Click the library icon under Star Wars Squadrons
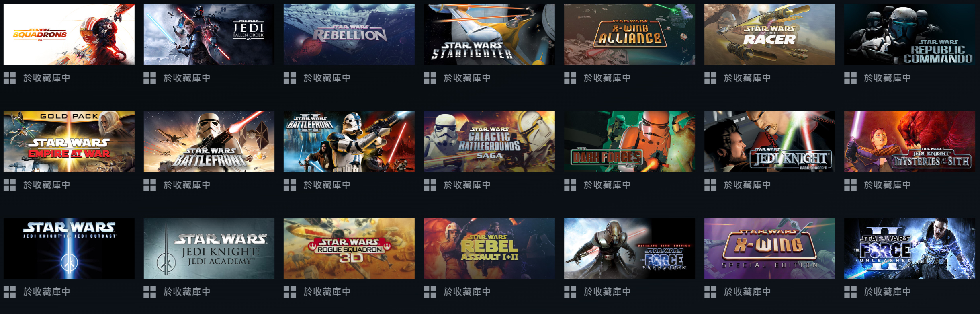This screenshot has height=314, width=980. coord(10,78)
